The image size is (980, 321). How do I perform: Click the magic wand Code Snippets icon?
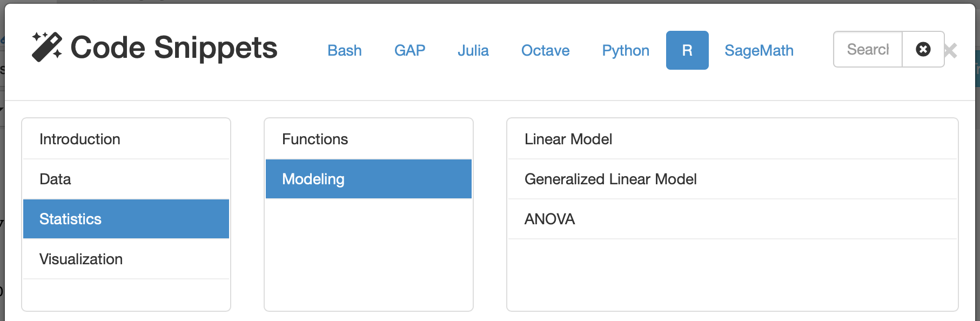point(46,47)
